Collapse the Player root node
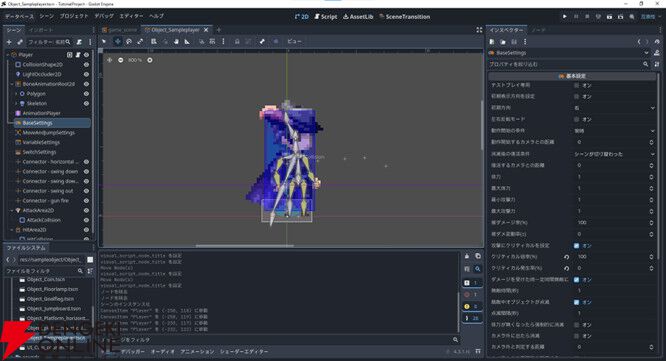 8,55
